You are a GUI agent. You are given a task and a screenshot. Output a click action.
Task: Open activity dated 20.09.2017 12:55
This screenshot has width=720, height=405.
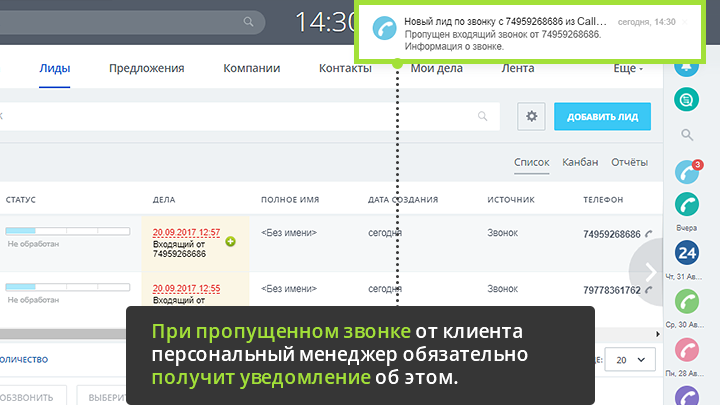[x=186, y=288]
